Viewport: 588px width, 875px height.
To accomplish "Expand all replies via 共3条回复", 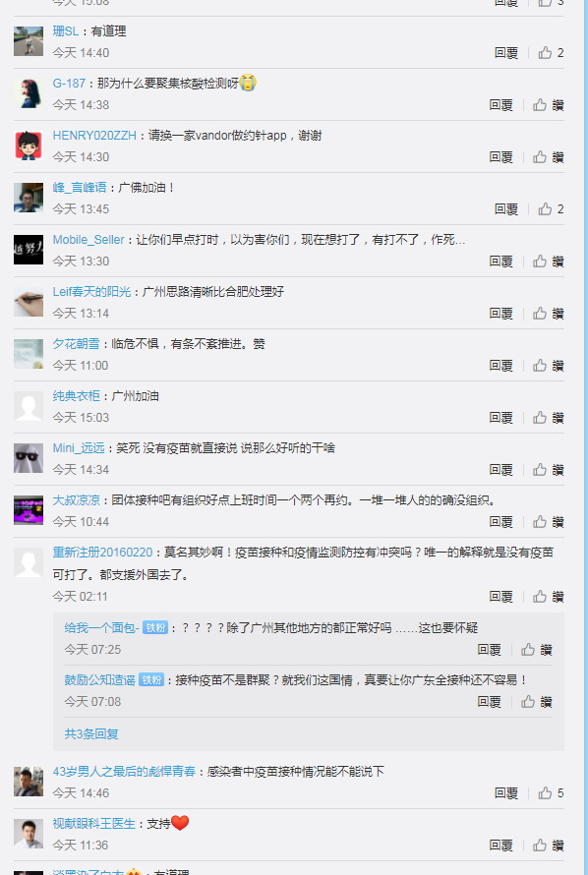I will tap(90, 733).
